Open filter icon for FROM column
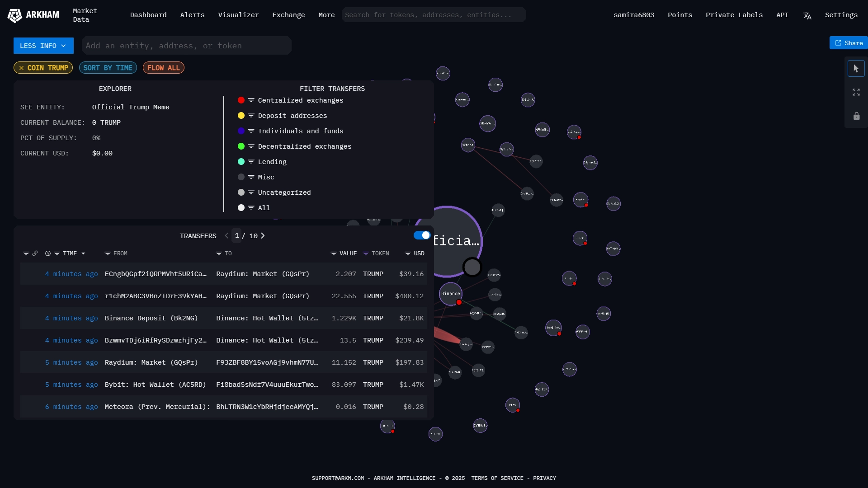Viewport: 868px width, 488px height. (x=108, y=254)
